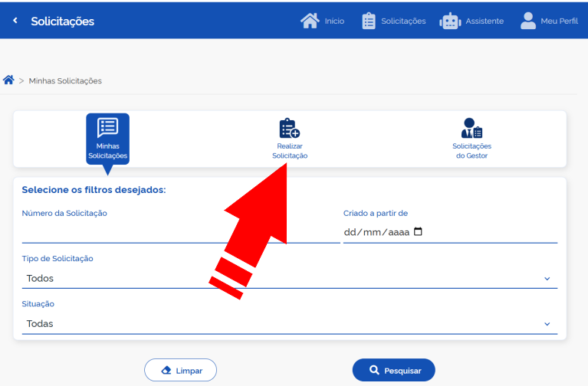Click the home icon in breadcrumb
Screen dimensions: 588x386
click(9, 80)
